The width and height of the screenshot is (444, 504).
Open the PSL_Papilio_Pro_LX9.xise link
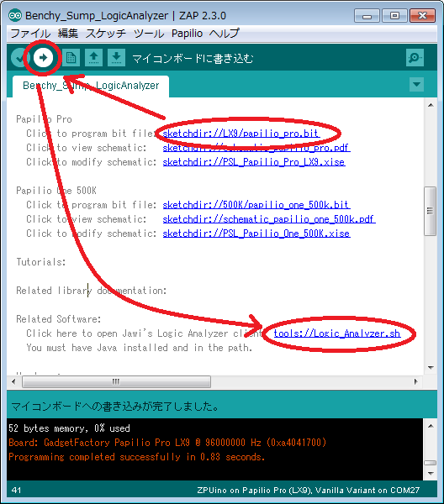pyautogui.click(x=254, y=162)
